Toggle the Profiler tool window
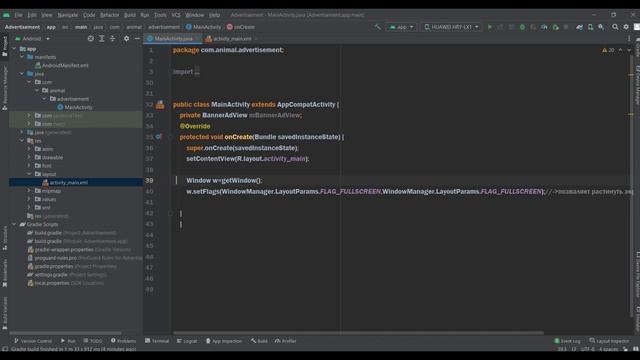 point(285,341)
